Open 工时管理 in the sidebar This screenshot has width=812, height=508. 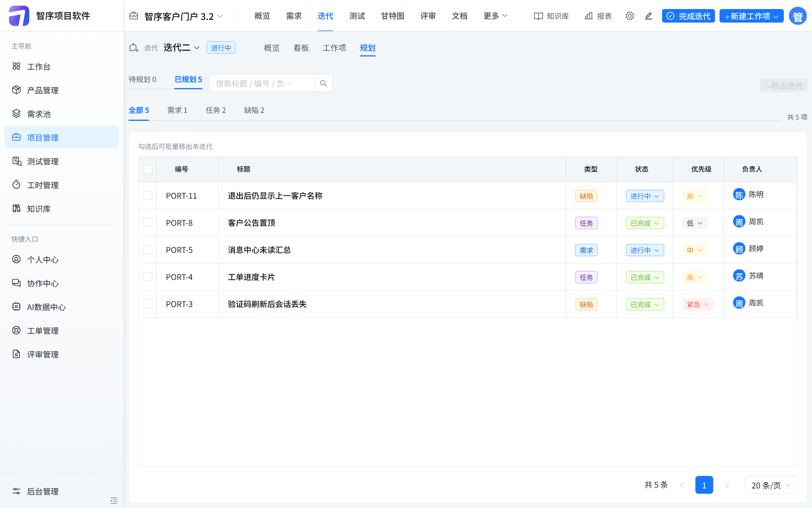(x=62, y=185)
